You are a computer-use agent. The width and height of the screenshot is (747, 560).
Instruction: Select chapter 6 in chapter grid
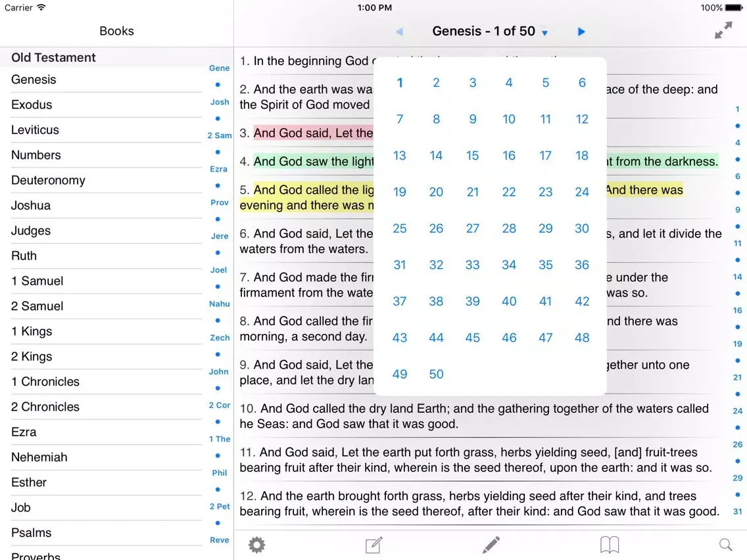(x=582, y=83)
